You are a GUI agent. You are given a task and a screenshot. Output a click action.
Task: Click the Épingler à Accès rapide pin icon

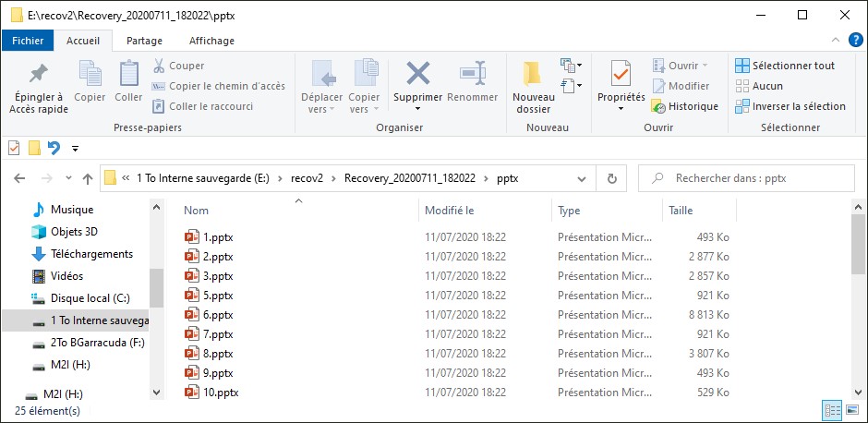pos(38,74)
